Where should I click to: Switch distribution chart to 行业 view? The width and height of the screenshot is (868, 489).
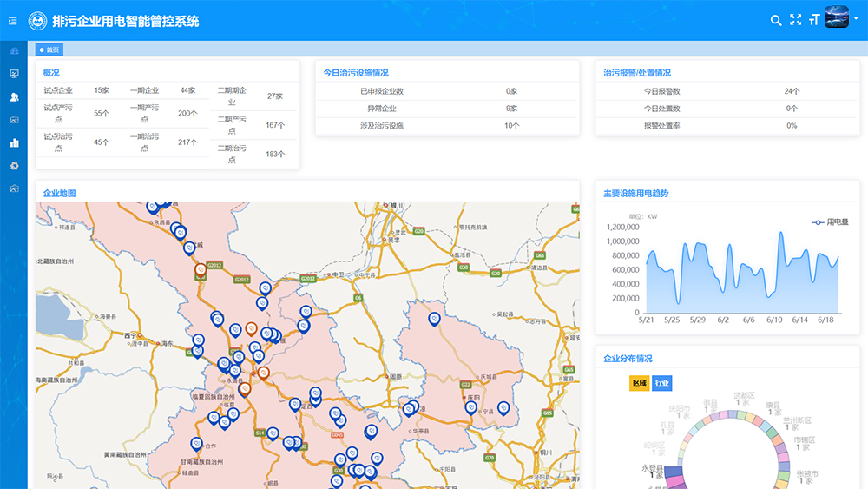(x=661, y=383)
